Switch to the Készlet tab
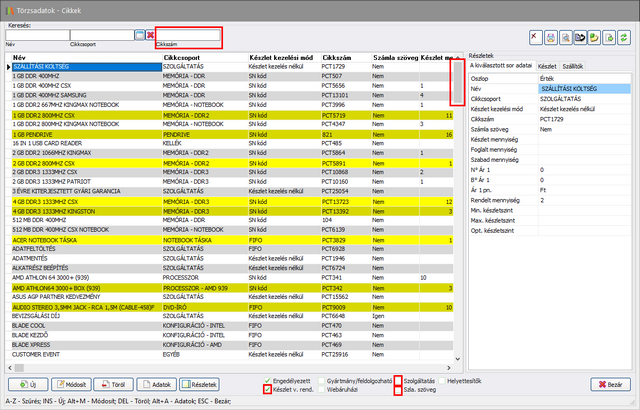The image size is (640, 410). (546, 65)
